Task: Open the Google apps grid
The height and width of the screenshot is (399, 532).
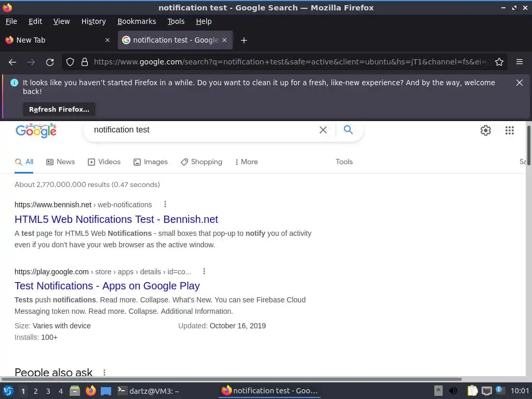Action: pyautogui.click(x=509, y=130)
